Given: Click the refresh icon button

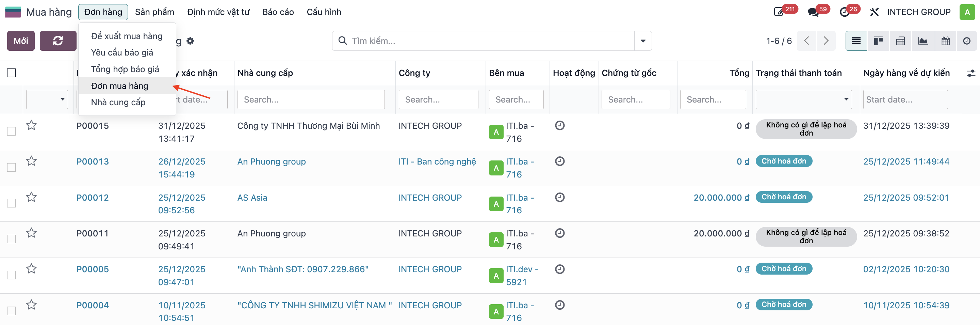Looking at the screenshot, I should tap(58, 41).
